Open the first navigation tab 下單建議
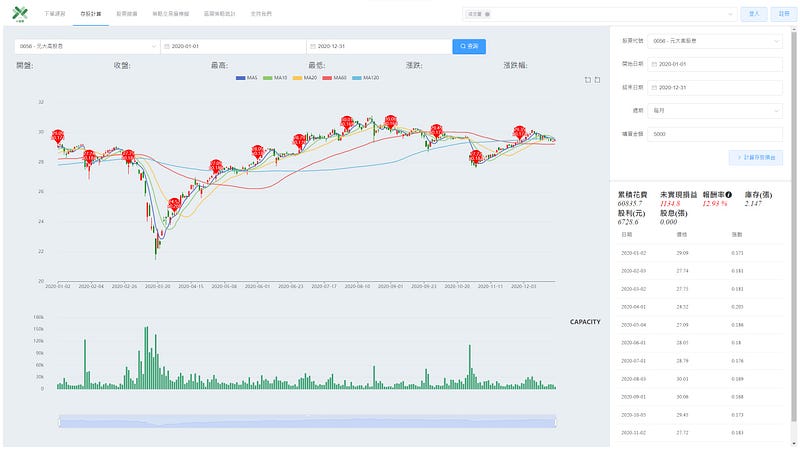Viewport: 800px width, 450px height. click(x=55, y=14)
